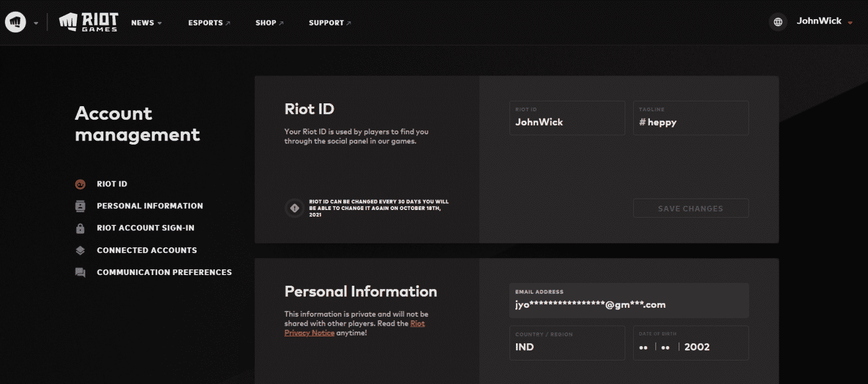Go to the Personal Information section
This screenshot has width=868, height=384.
tap(150, 206)
